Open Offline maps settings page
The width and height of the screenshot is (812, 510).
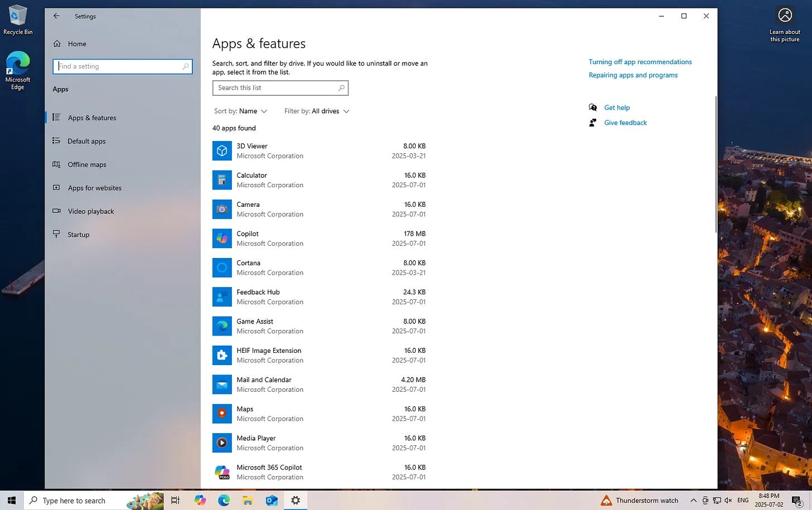pyautogui.click(x=123, y=164)
